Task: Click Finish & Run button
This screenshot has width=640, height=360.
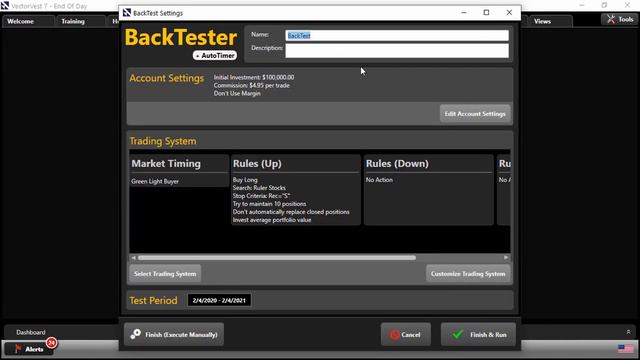Action: [478, 335]
